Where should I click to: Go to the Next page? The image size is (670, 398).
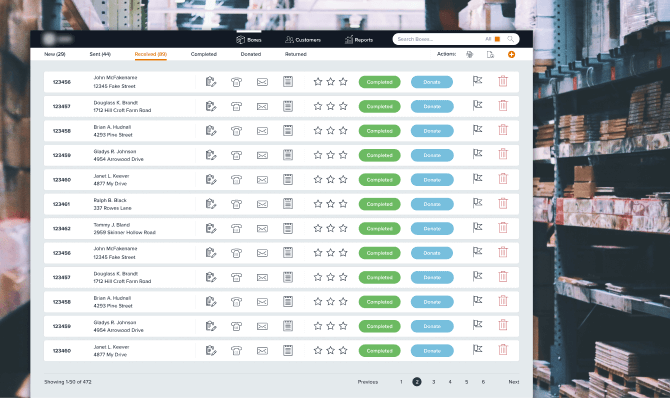coord(514,382)
